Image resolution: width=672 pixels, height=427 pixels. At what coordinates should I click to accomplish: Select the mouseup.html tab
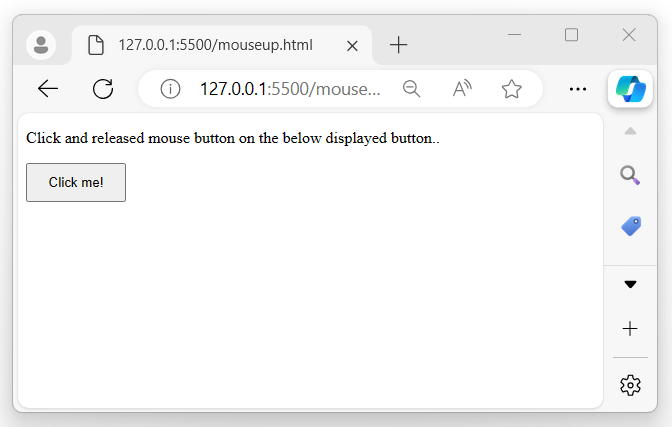pos(215,45)
